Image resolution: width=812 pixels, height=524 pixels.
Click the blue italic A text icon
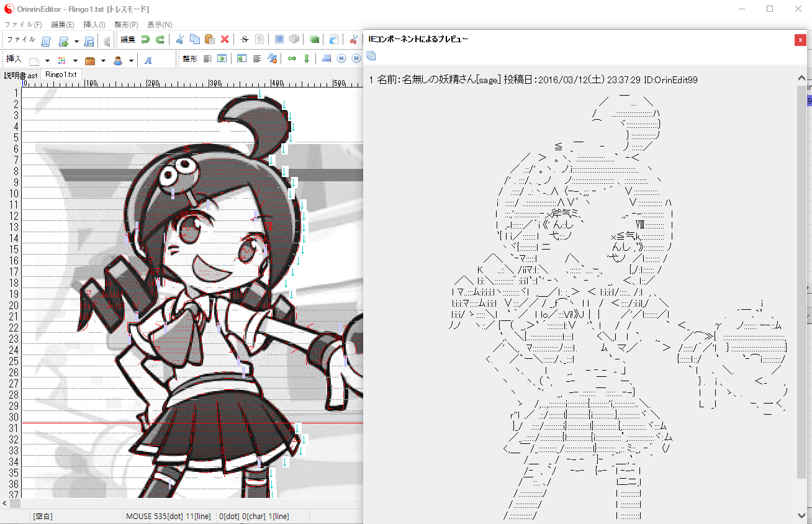pos(148,60)
